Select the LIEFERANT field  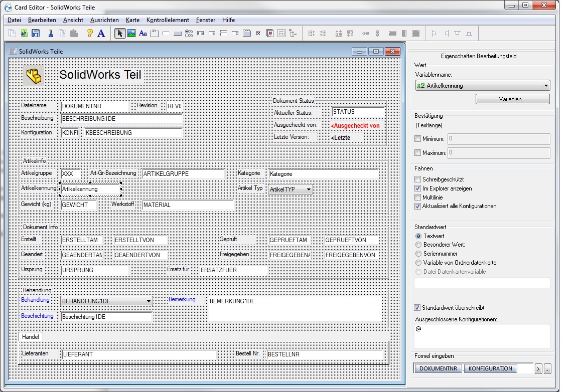tap(139, 354)
